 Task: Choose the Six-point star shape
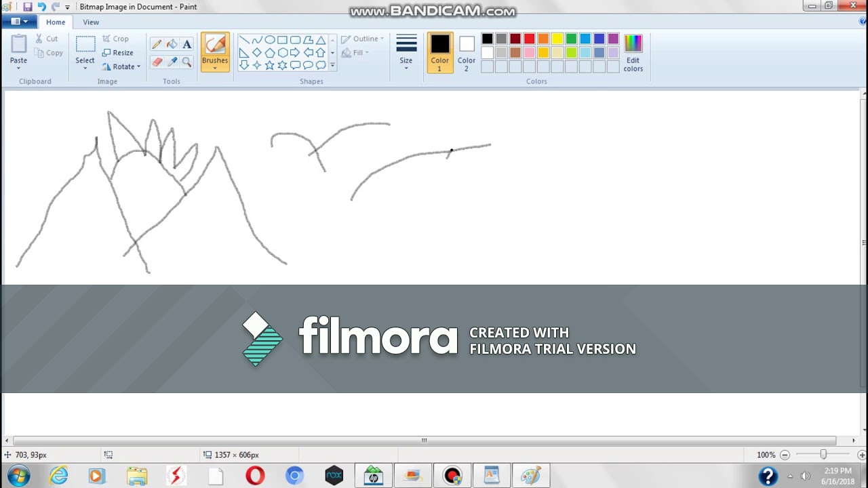tap(283, 65)
